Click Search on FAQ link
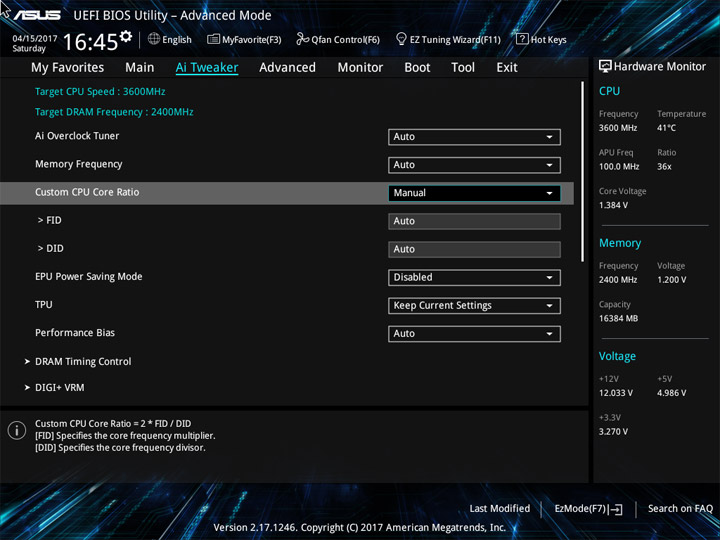 pyautogui.click(x=681, y=508)
